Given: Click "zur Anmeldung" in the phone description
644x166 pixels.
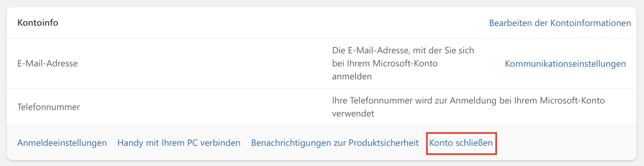Looking at the screenshot, I should coord(465,101).
